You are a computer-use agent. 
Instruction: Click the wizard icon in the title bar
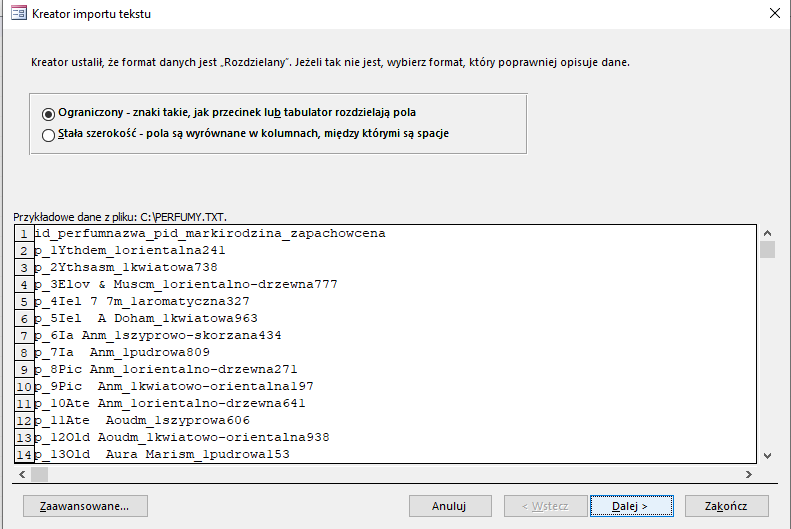[19, 13]
